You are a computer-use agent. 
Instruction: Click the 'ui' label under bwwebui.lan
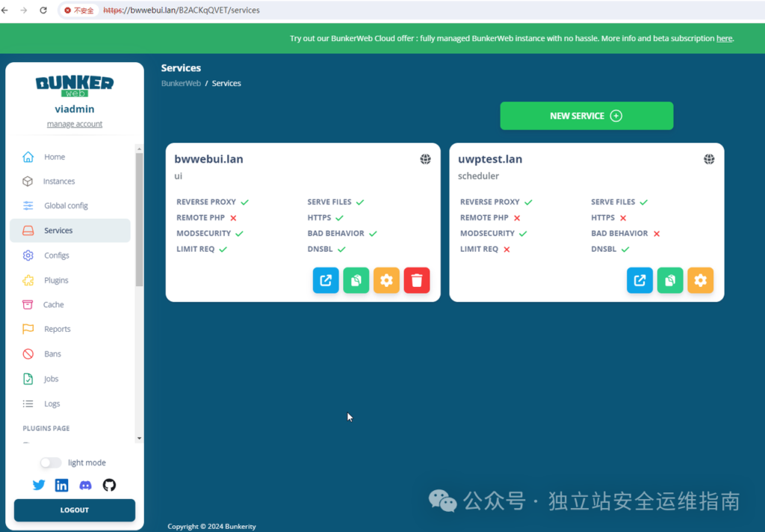click(178, 176)
